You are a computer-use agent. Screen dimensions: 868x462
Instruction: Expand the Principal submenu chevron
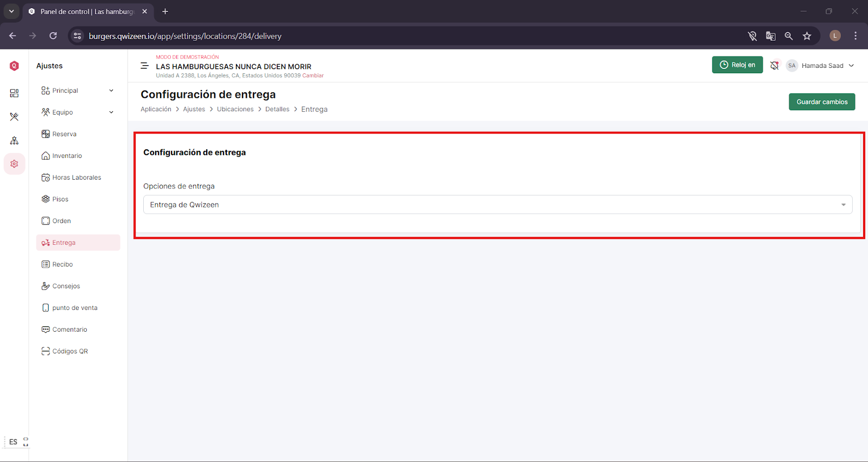click(x=111, y=91)
